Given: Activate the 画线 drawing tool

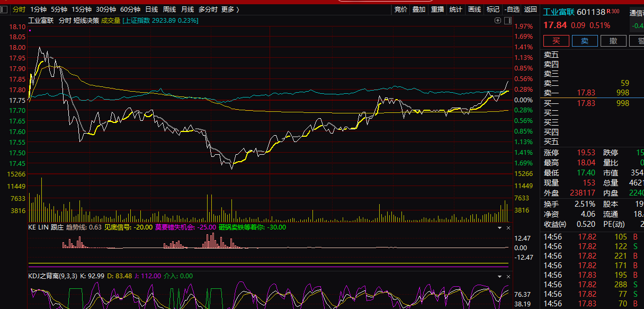Looking at the screenshot, I should point(475,10).
